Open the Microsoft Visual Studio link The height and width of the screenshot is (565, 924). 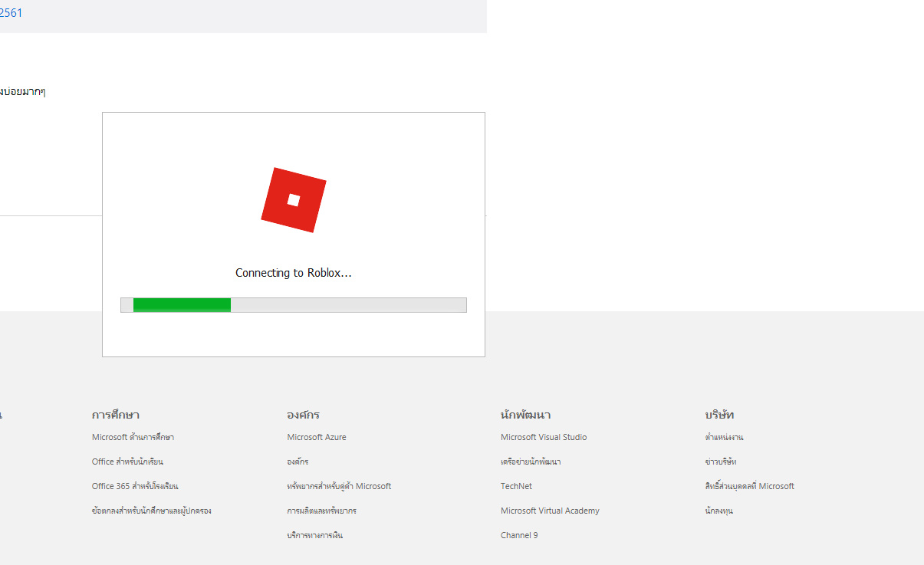click(544, 437)
